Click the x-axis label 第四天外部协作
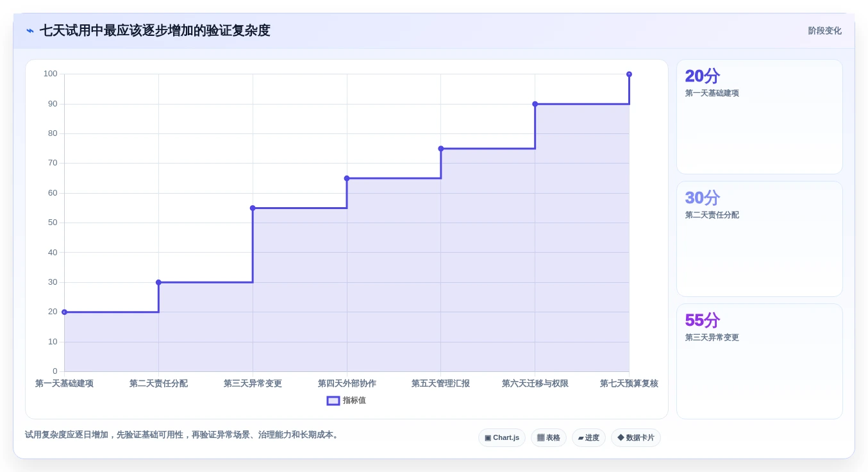 (347, 383)
